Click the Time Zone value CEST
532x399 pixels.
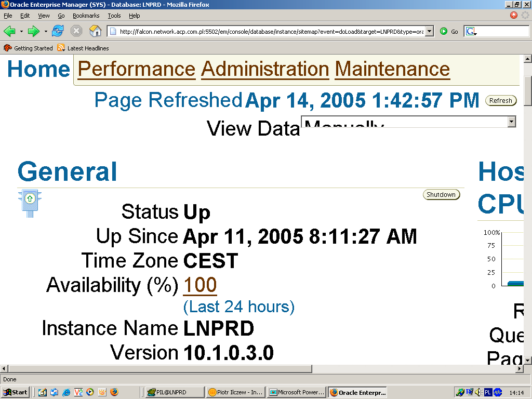click(211, 261)
